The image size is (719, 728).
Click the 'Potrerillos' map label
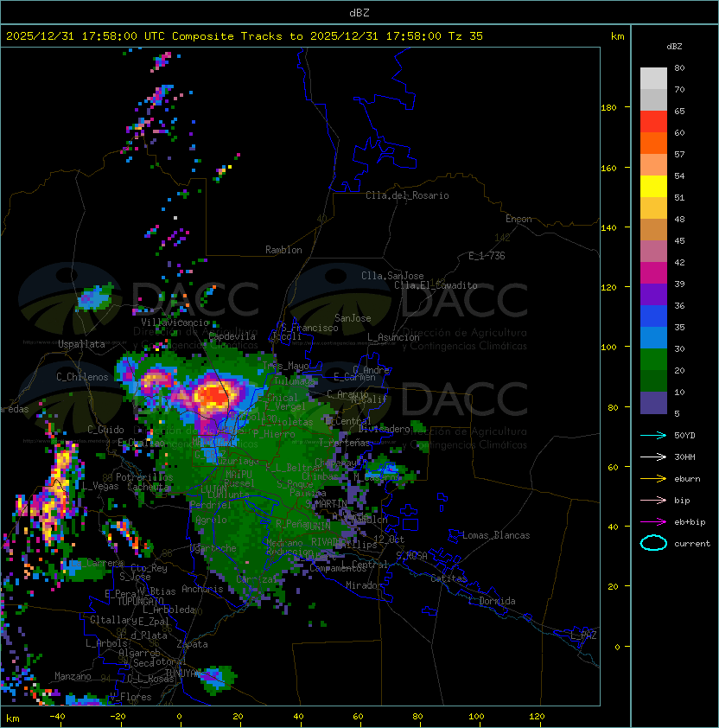[144, 477]
